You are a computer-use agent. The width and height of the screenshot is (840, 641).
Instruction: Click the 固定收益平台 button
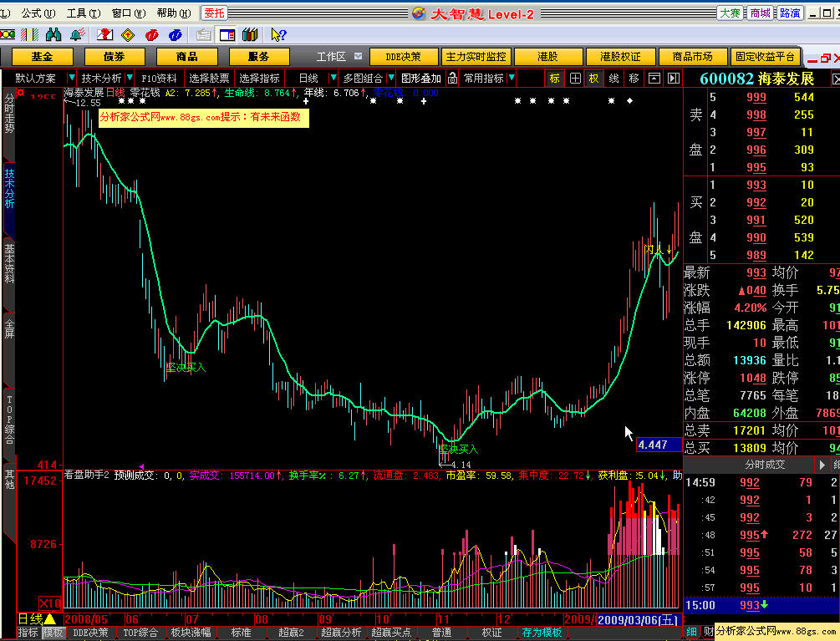pos(765,56)
